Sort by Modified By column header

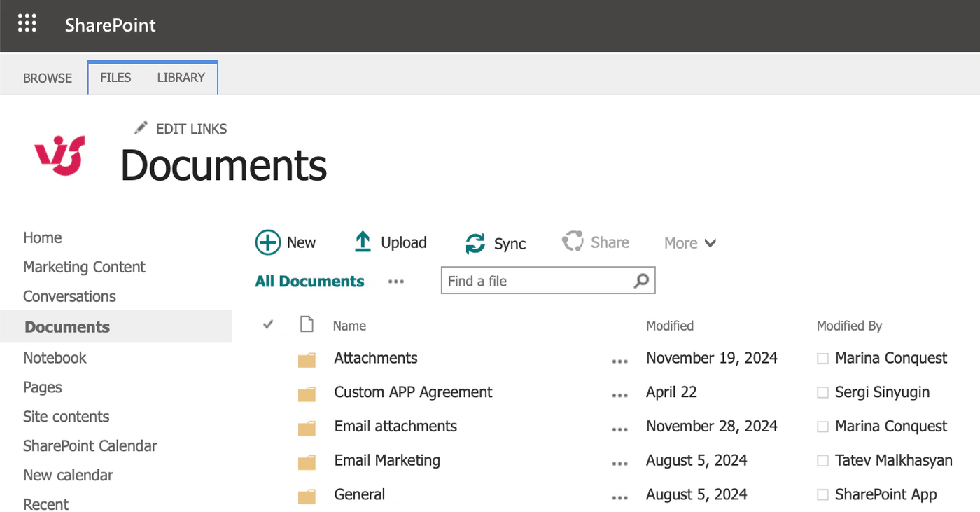849,326
